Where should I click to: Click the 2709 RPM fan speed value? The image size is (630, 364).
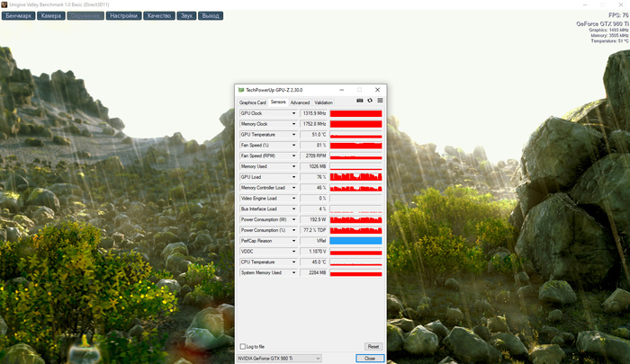(314, 155)
